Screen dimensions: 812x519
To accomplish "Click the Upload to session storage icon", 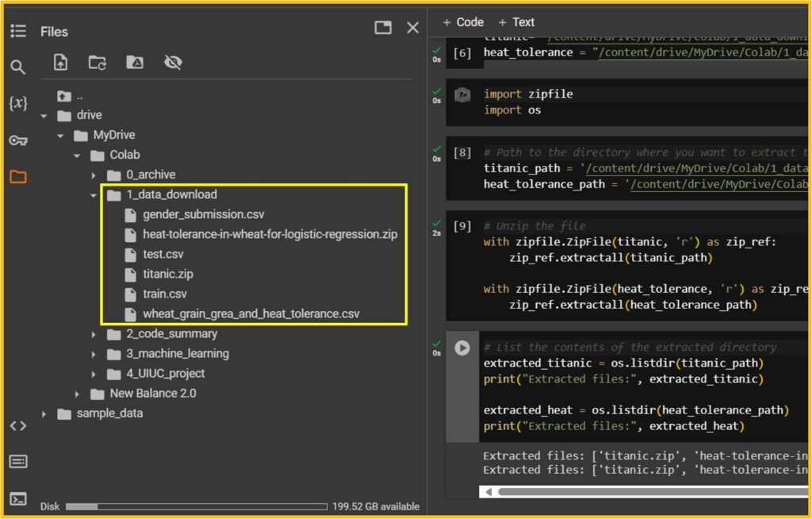I will click(61, 63).
